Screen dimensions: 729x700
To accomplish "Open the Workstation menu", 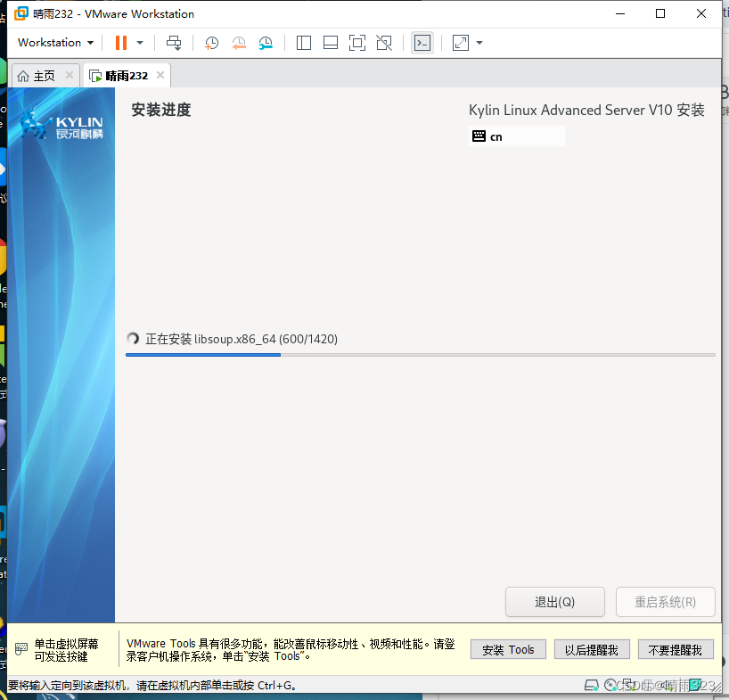I will pos(55,42).
